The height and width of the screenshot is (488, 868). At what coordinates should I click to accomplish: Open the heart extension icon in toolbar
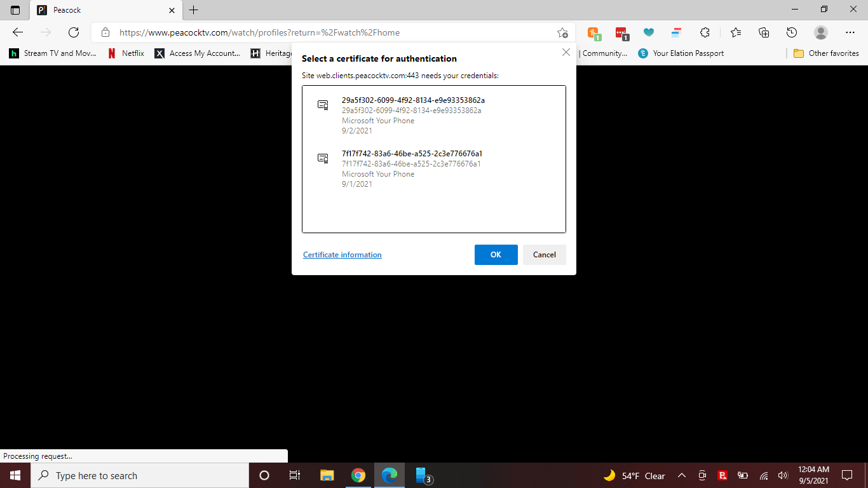(x=649, y=32)
